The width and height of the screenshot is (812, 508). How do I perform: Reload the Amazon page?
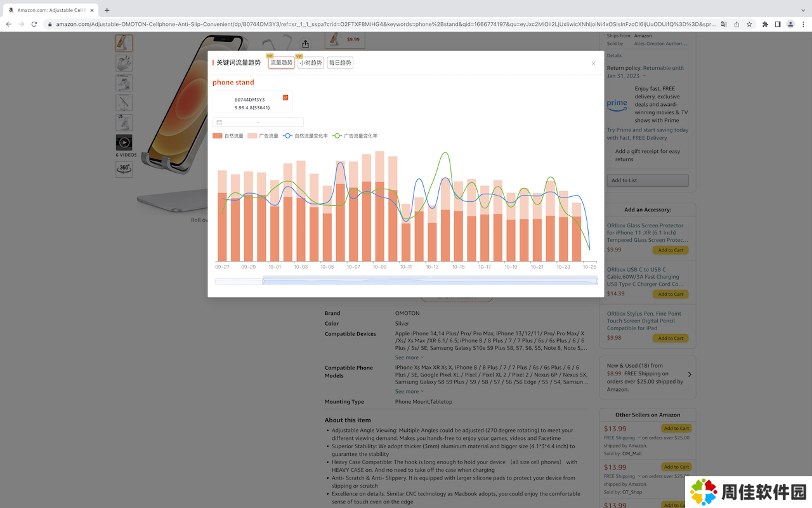34,24
